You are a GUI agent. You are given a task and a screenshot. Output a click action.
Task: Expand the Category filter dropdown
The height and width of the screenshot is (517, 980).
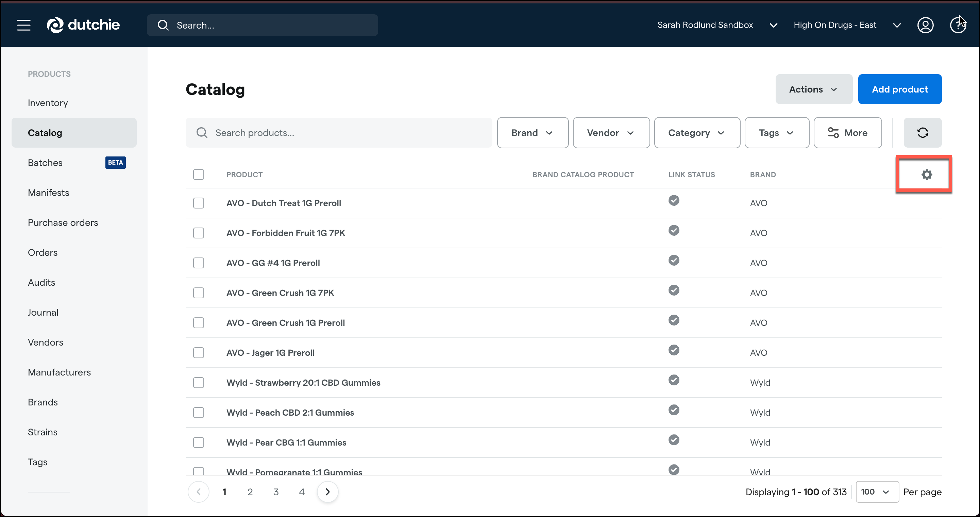coord(697,133)
